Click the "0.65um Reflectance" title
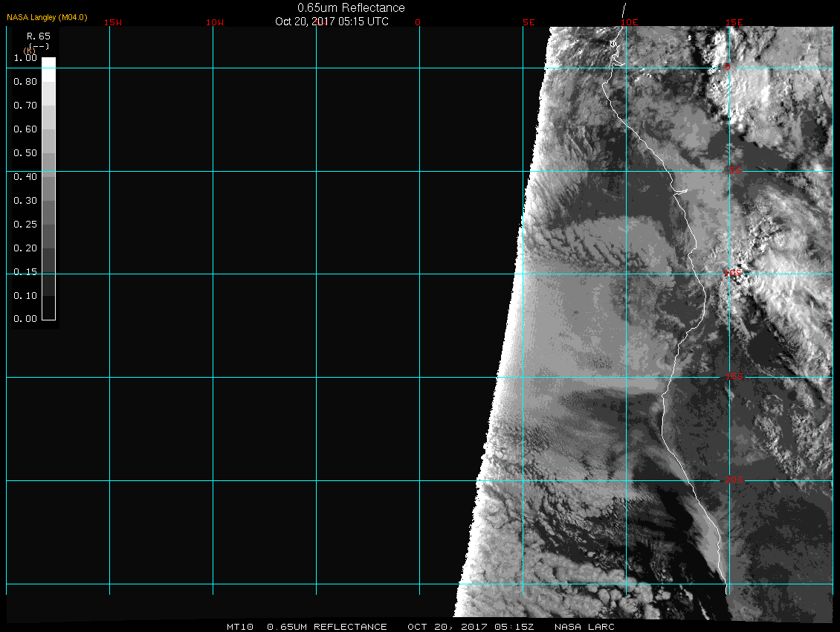Image resolution: width=840 pixels, height=632 pixels. coord(351,7)
